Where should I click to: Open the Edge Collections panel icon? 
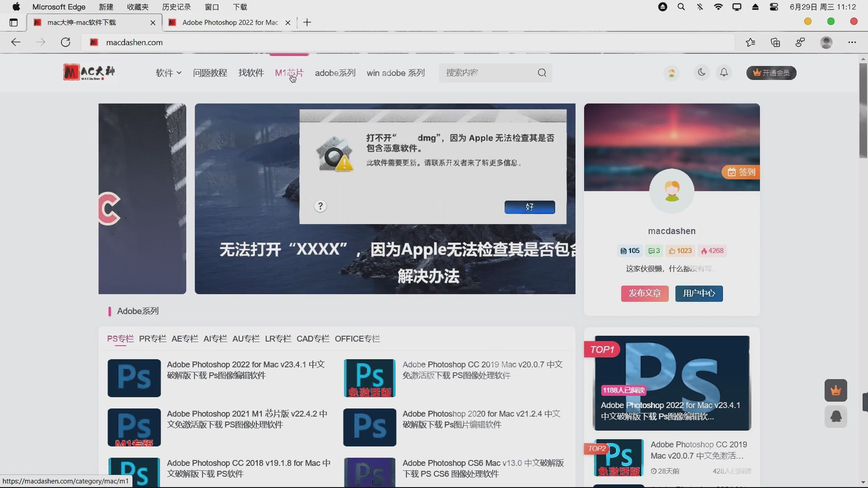coord(776,42)
